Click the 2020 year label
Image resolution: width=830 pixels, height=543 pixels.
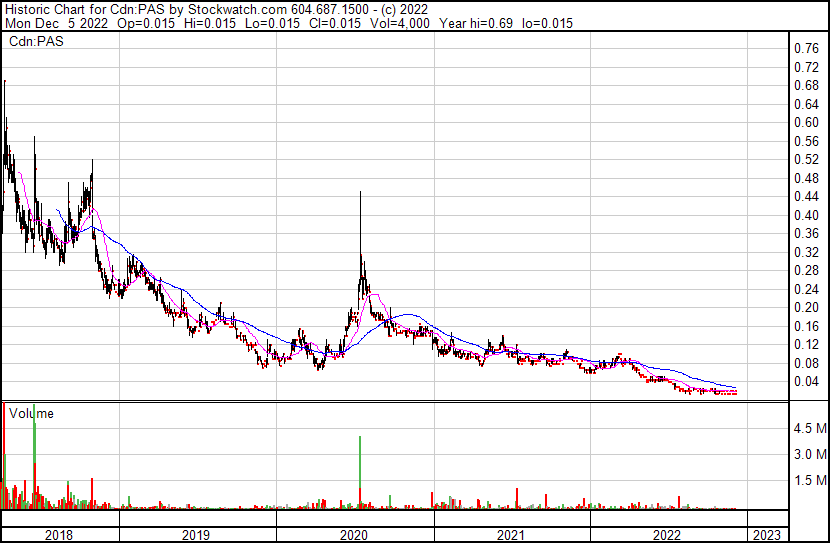pyautogui.click(x=354, y=535)
